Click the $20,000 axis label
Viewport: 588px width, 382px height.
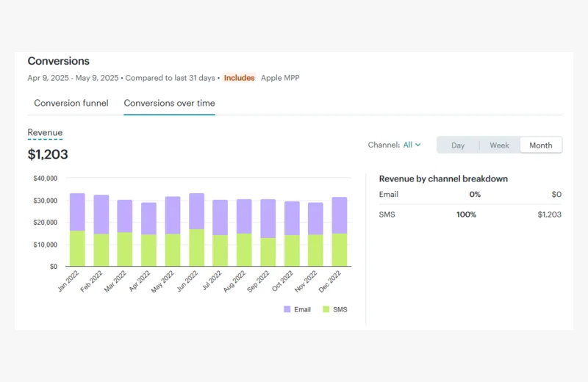(46, 223)
